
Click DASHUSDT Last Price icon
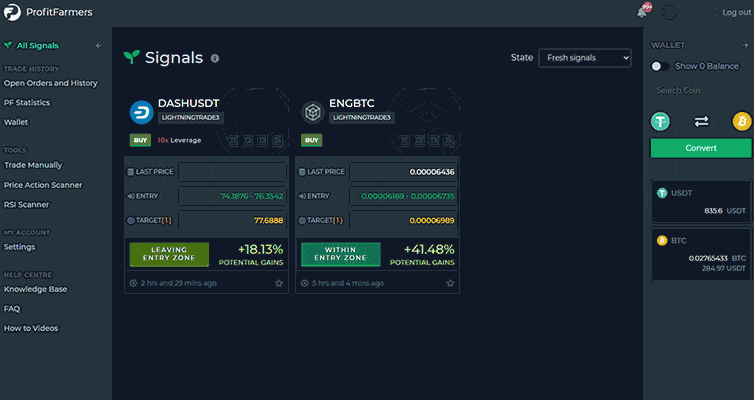click(x=130, y=172)
